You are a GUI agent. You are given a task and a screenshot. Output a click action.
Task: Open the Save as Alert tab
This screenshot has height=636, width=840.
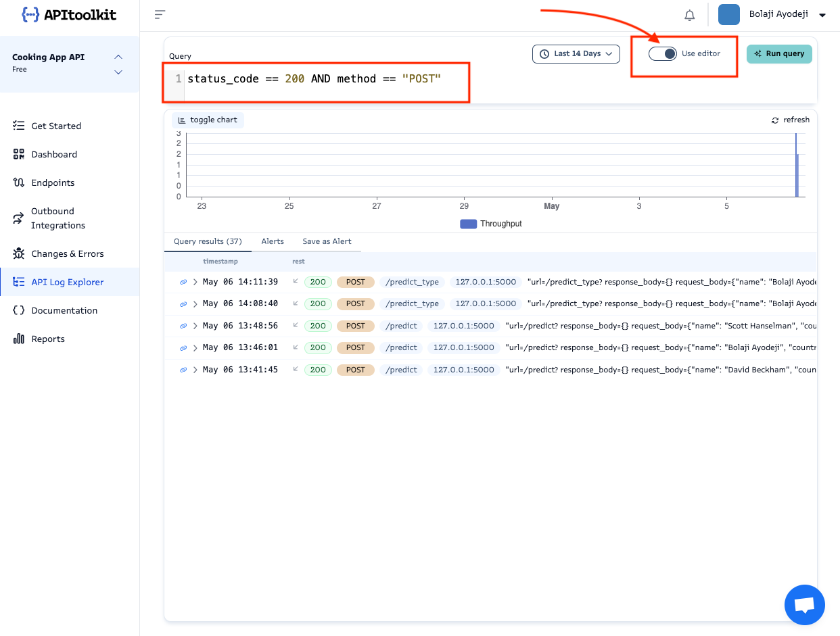click(327, 241)
